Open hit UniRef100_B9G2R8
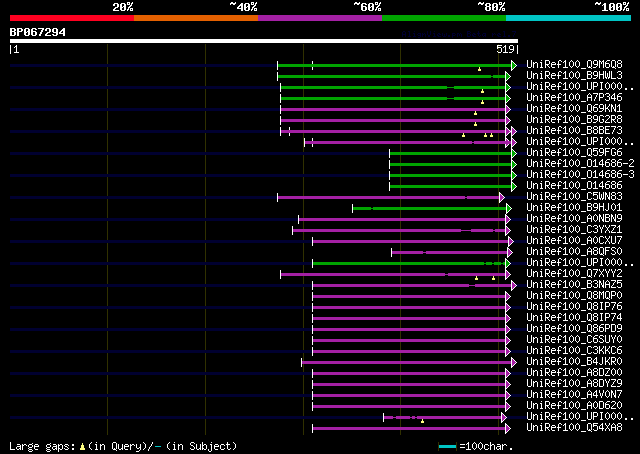The width and height of the screenshot is (640, 454). (x=574, y=120)
